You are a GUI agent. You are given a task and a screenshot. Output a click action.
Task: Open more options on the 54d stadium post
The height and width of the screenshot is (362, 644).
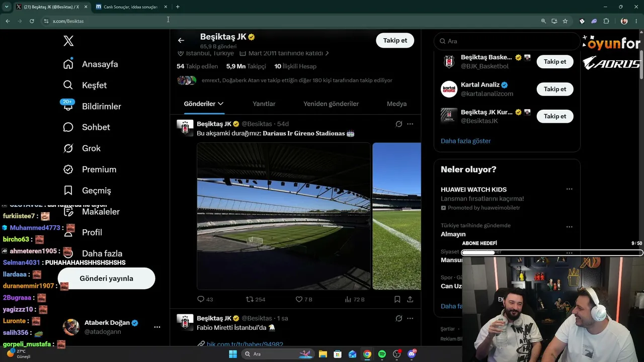point(410,124)
